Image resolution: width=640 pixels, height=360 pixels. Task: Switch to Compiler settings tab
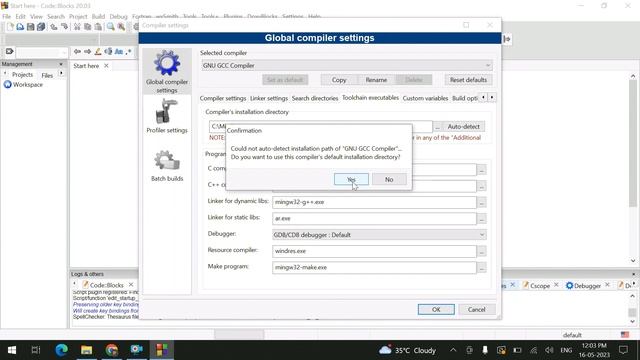(223, 98)
